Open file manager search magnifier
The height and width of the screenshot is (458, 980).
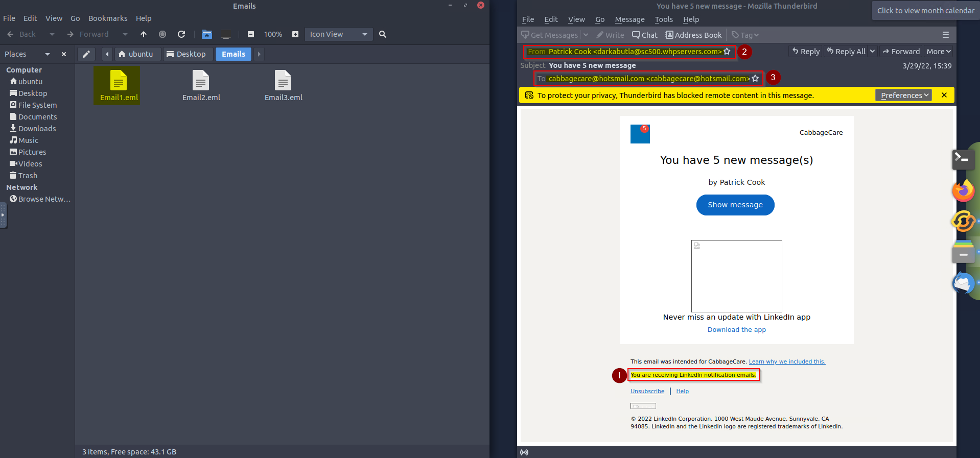[383, 34]
